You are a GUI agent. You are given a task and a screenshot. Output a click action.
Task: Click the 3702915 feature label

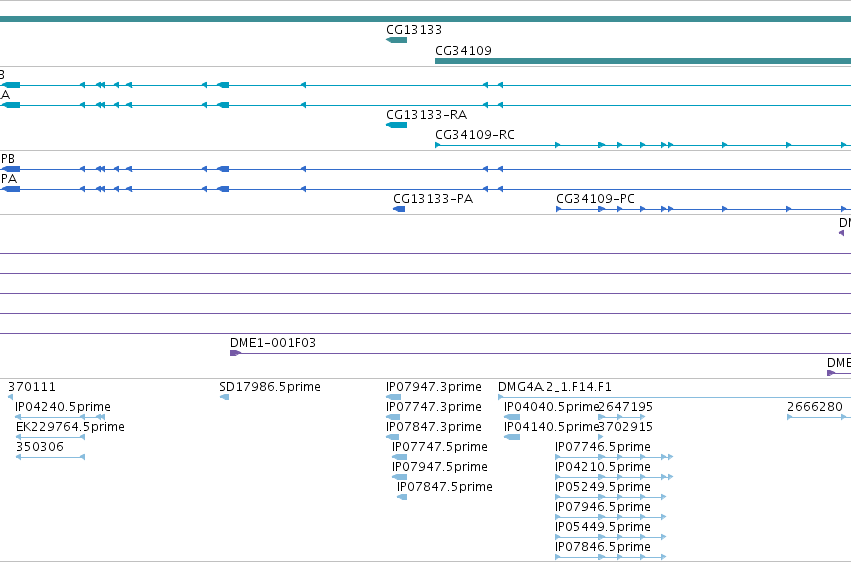(625, 427)
